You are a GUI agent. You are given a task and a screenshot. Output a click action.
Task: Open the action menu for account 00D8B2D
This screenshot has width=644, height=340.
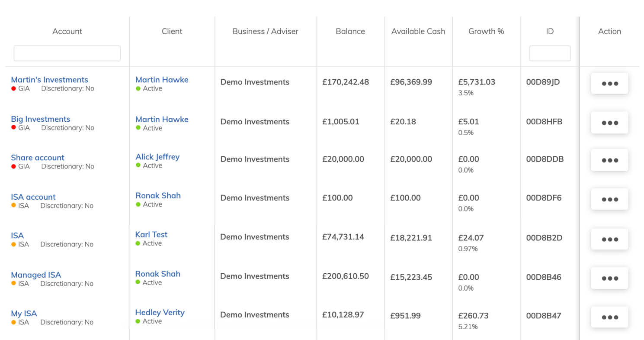pyautogui.click(x=609, y=239)
